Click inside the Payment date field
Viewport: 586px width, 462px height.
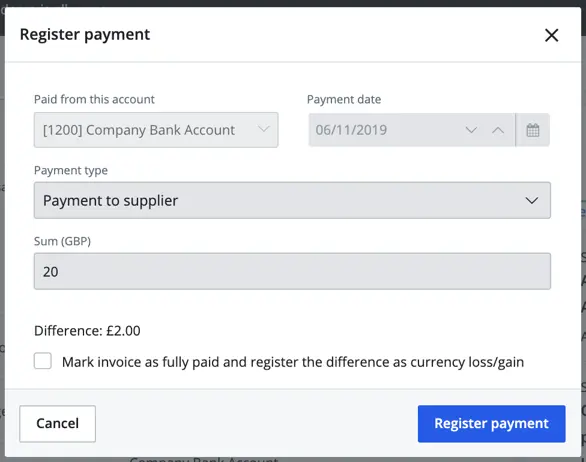385,130
